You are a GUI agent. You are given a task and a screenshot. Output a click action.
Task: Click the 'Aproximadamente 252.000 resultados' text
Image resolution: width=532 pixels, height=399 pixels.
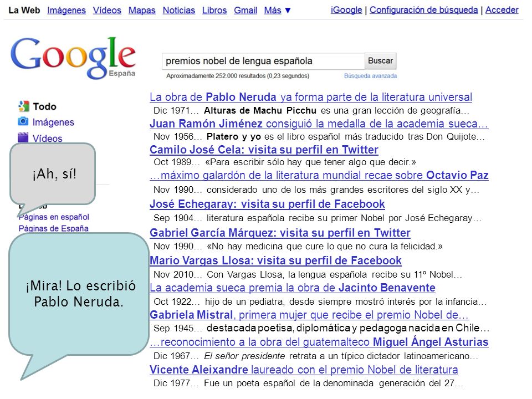tap(238, 76)
